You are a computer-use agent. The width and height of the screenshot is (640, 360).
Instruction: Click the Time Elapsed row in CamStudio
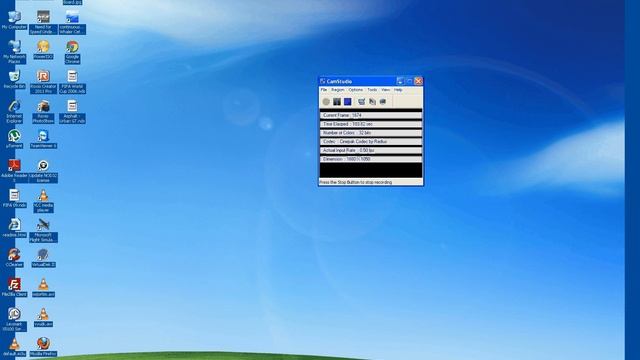point(371,124)
